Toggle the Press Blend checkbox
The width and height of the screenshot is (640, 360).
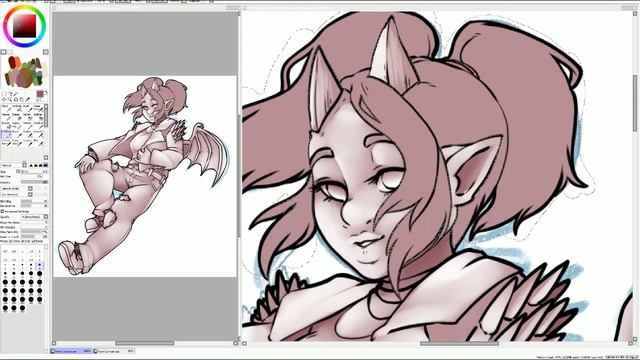coord(33,241)
